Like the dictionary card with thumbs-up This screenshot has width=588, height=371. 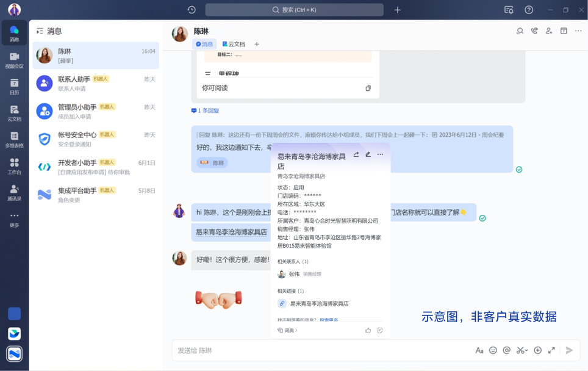[368, 331]
